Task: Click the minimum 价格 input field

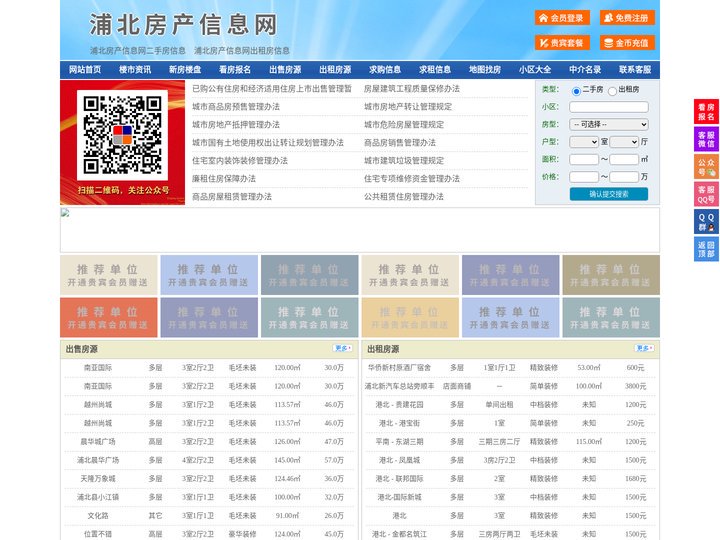Action: [x=584, y=177]
